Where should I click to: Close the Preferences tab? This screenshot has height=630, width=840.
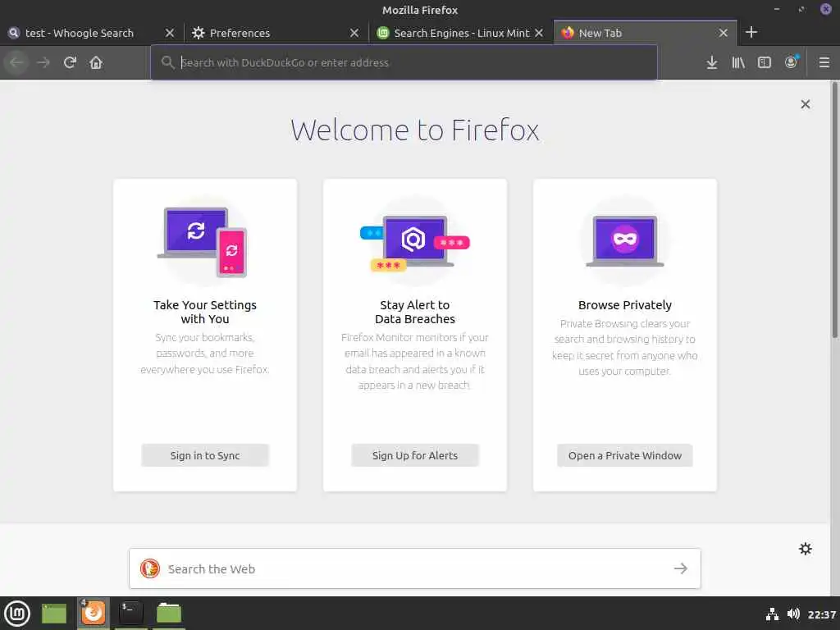pos(354,33)
